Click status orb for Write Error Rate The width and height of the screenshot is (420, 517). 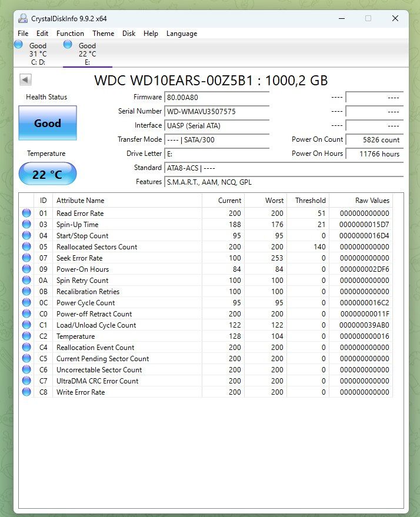click(26, 392)
